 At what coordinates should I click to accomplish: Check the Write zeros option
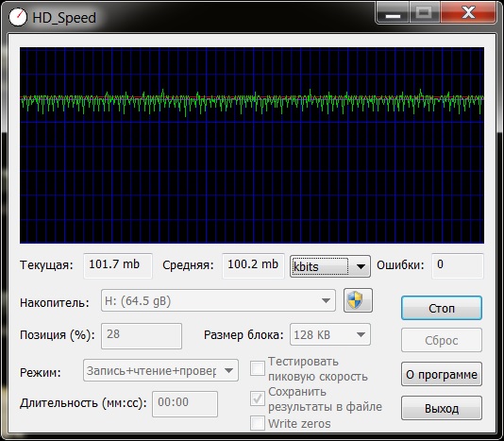258,423
